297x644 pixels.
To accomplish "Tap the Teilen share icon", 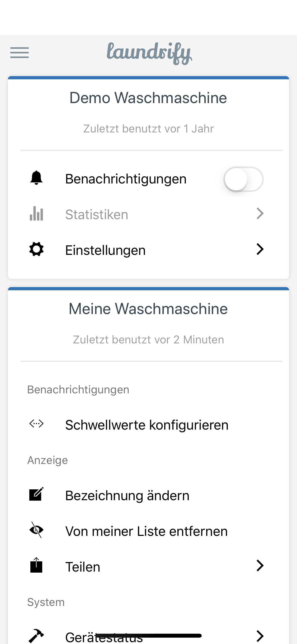I will point(36,565).
